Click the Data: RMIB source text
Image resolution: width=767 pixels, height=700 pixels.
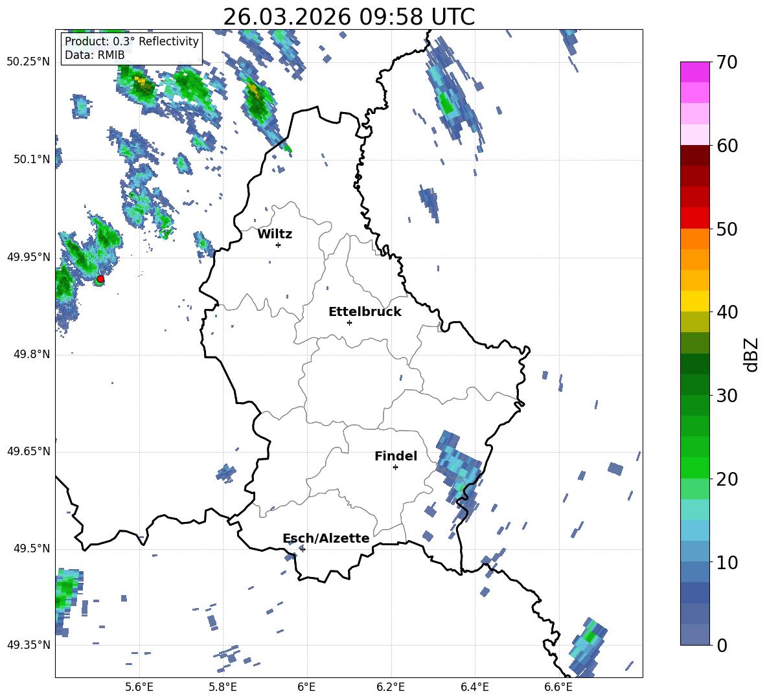click(x=95, y=55)
